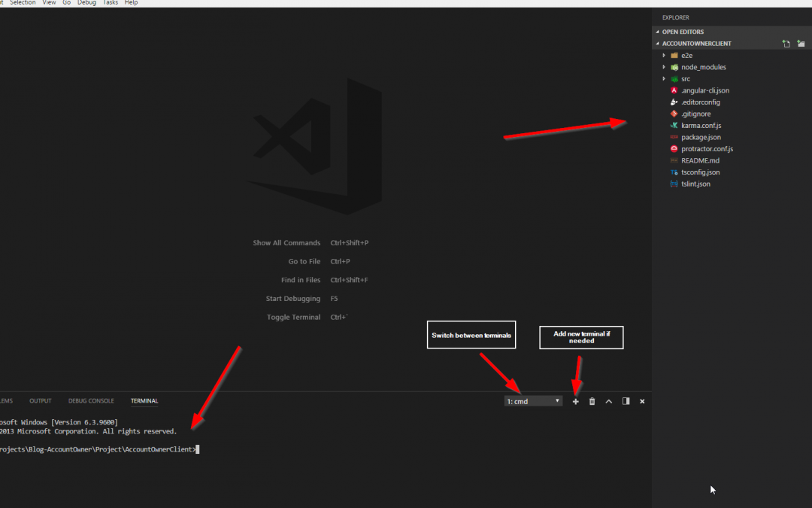
Task: Open the .gitignore file
Action: click(x=695, y=114)
